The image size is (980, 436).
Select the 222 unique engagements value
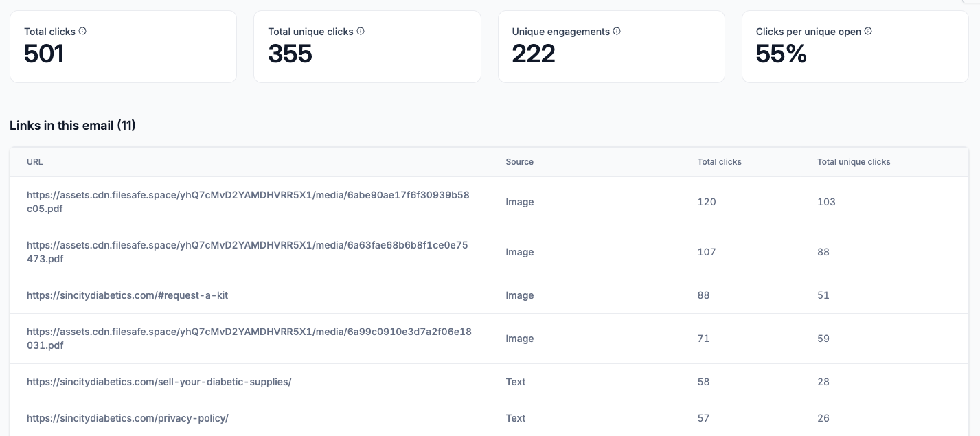click(534, 54)
